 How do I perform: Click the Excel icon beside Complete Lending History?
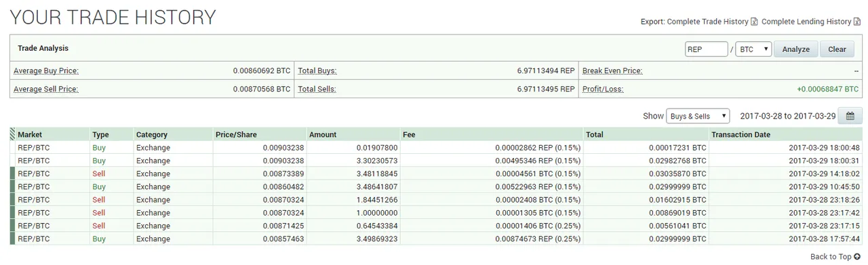pos(857,22)
